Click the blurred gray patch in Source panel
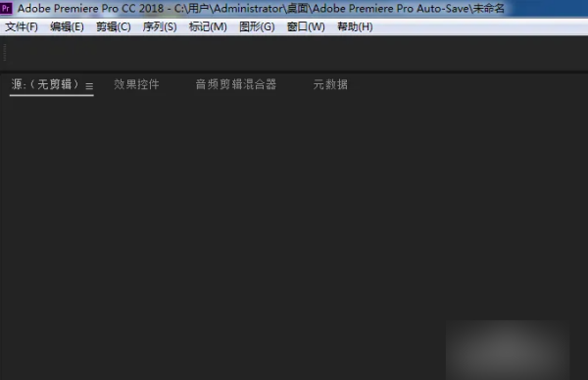588x380 pixels. pos(508,350)
